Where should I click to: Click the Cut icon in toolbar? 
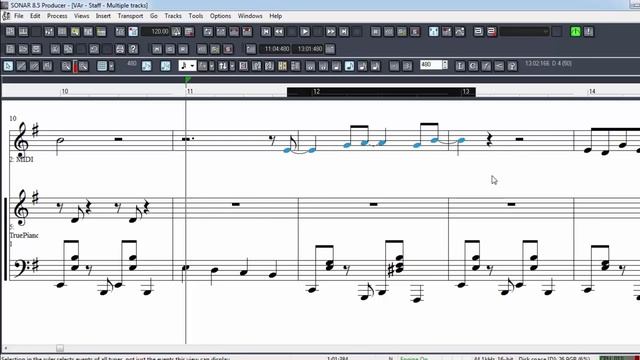(x=55, y=49)
